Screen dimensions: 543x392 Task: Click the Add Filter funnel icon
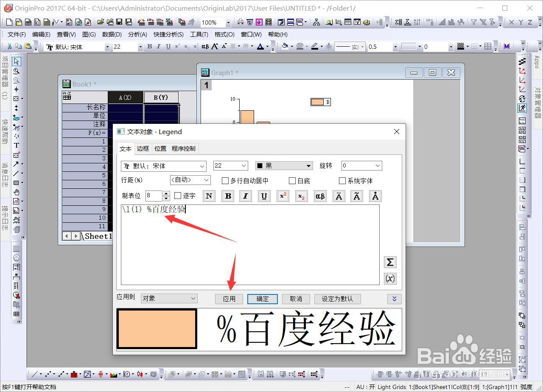(474, 22)
